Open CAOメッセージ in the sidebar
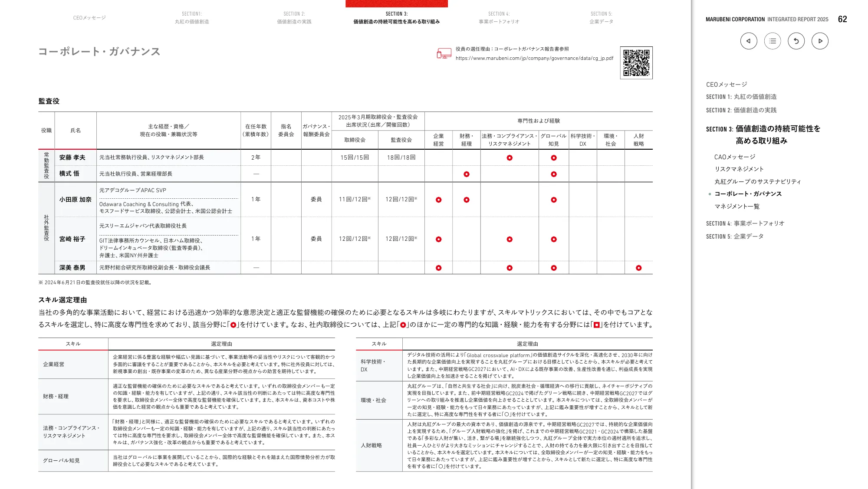The width and height of the screenshot is (868, 489). [x=734, y=157]
